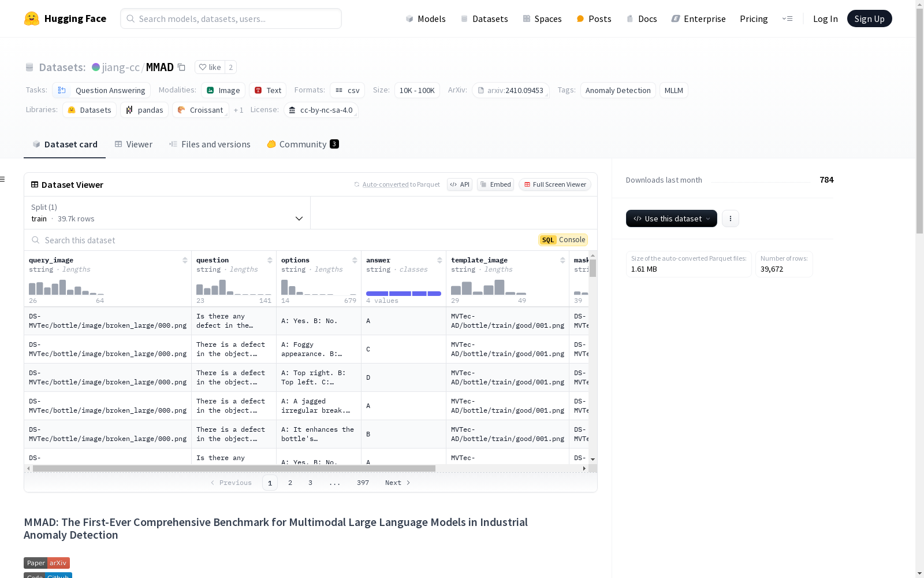Click the jiang-cc avatar icon

pyautogui.click(x=96, y=68)
